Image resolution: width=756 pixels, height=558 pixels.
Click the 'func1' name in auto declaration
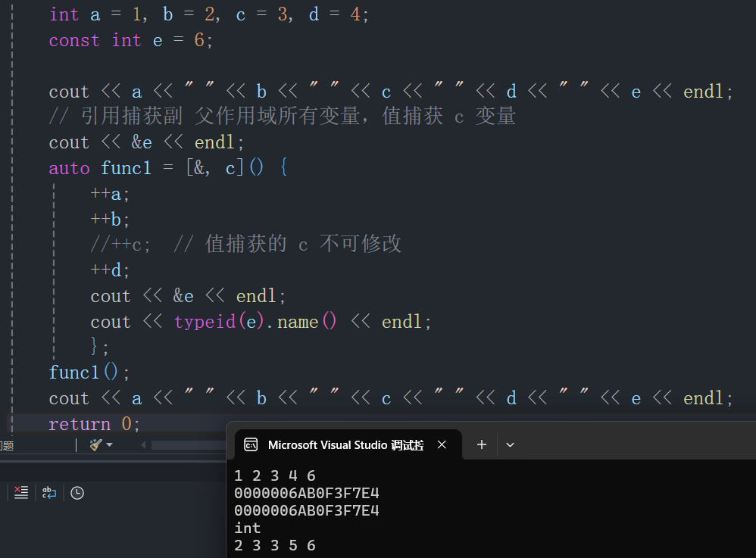pos(127,168)
